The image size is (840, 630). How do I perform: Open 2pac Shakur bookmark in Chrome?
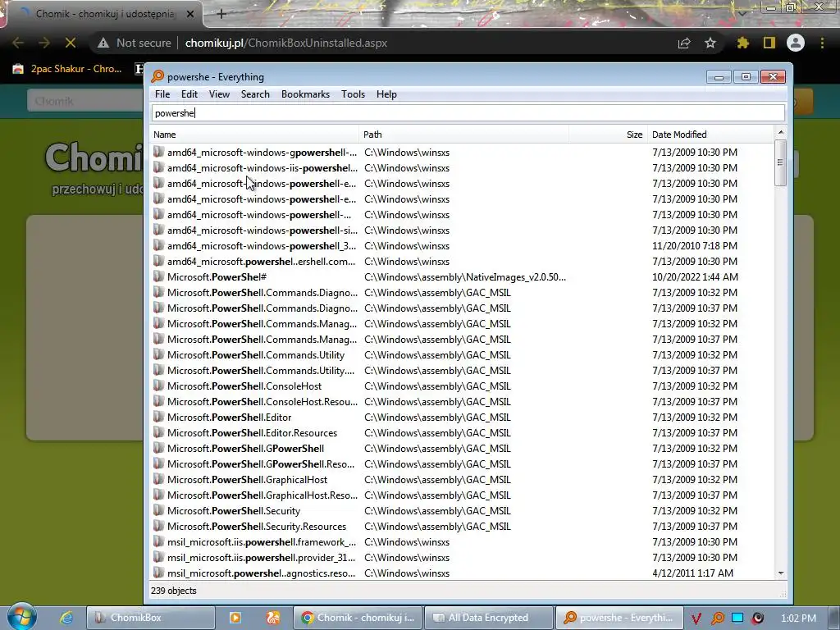67,69
